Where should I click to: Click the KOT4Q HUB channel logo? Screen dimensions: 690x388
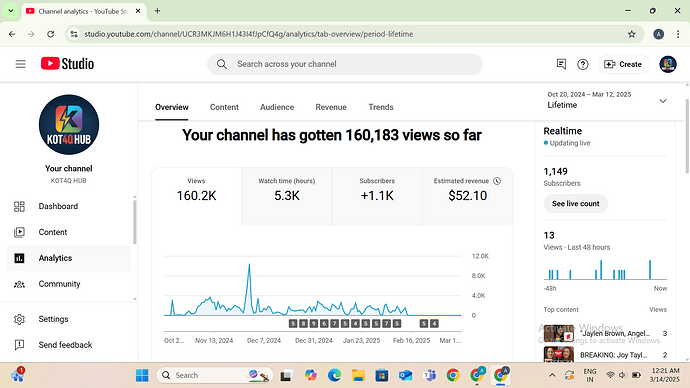[69, 124]
